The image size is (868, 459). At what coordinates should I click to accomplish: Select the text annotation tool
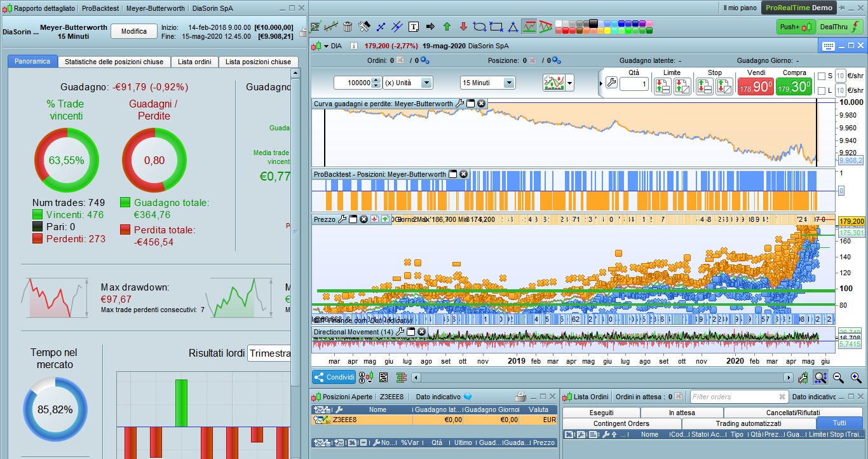click(414, 27)
